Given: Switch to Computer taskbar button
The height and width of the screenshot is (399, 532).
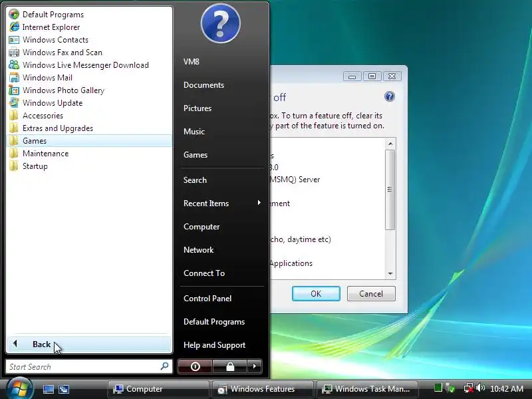Looking at the screenshot, I should tap(158, 389).
